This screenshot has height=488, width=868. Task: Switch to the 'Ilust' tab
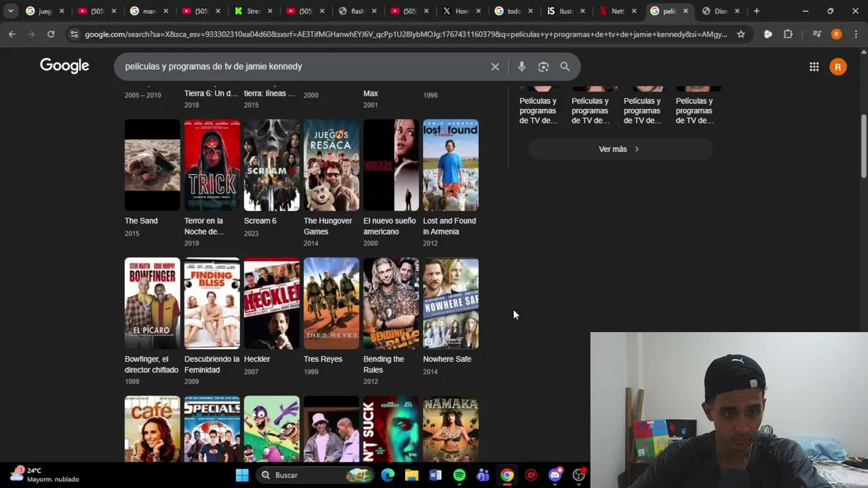[x=565, y=11]
